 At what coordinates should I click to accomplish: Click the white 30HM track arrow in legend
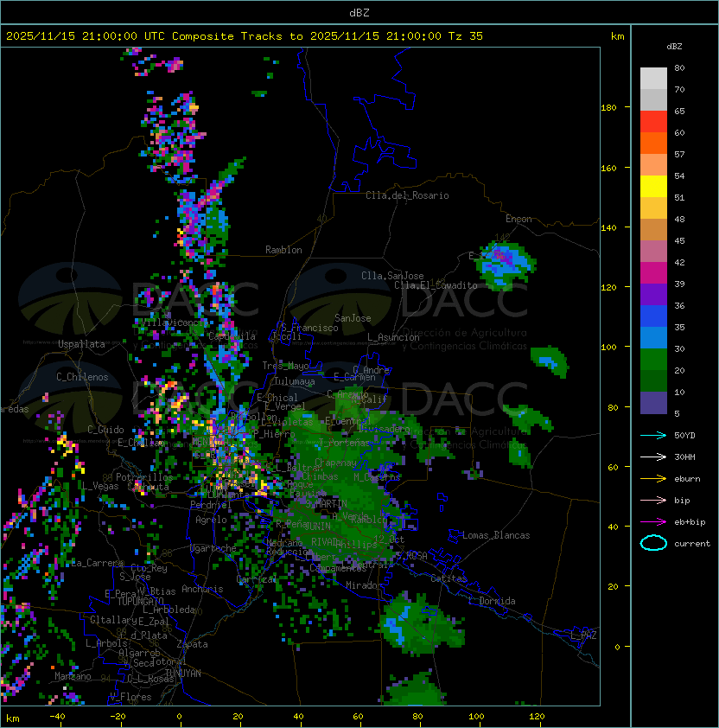[653, 457]
